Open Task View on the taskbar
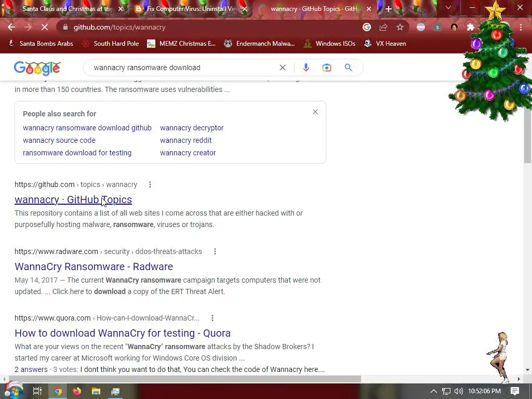The height and width of the screenshot is (399, 532). coord(37,391)
